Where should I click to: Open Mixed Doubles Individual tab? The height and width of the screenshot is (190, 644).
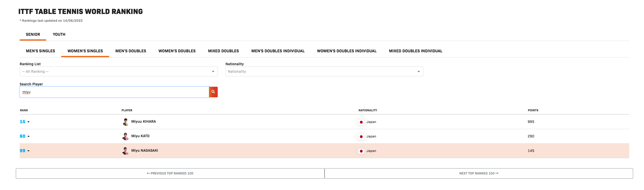tap(416, 51)
